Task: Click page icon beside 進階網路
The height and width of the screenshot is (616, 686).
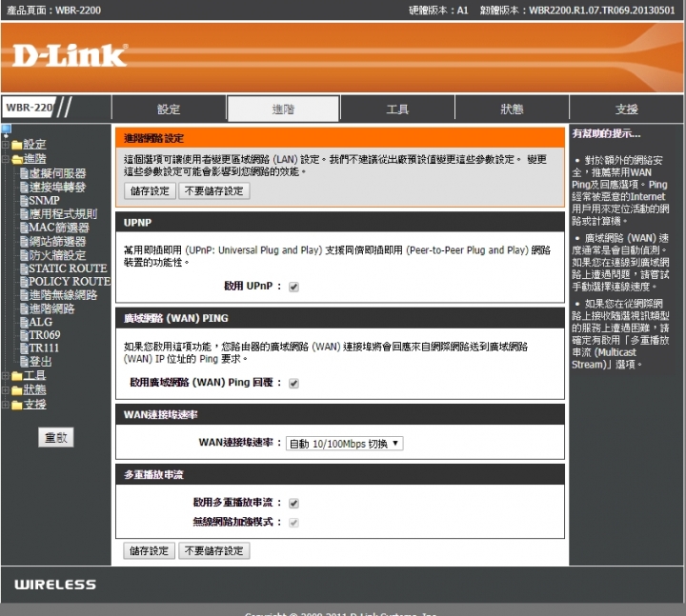Action: click(25, 308)
